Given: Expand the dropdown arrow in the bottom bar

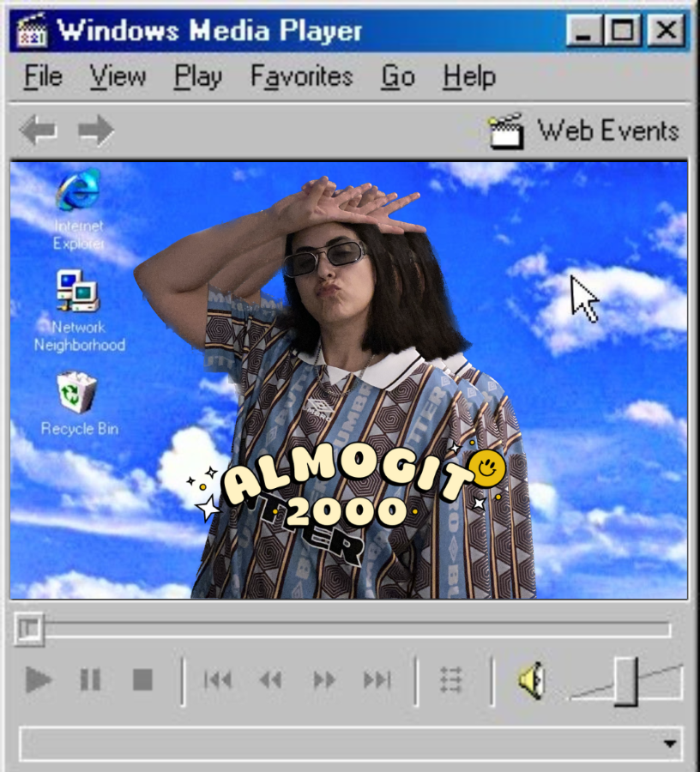Looking at the screenshot, I should (669, 744).
